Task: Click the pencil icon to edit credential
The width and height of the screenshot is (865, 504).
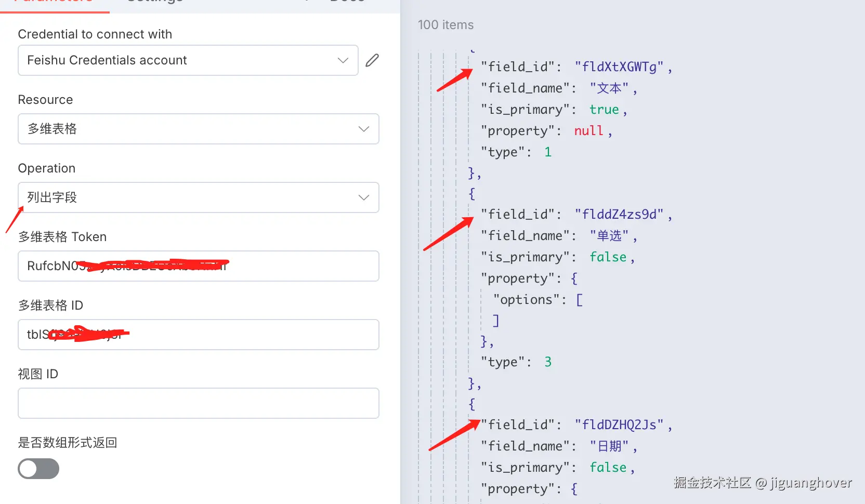Action: coord(372,60)
